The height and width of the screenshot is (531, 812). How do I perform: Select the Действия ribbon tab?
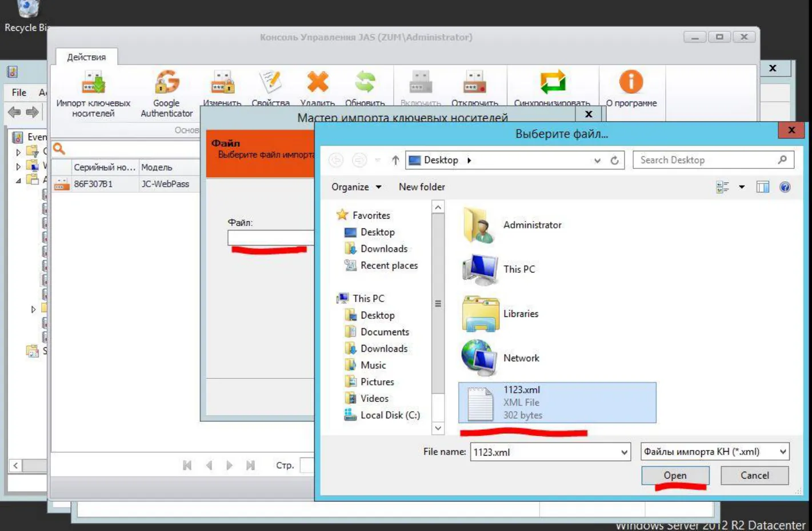86,57
